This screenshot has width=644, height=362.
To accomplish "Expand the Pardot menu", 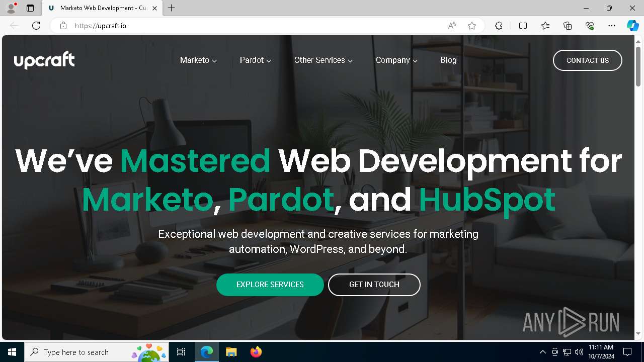I will click(256, 60).
